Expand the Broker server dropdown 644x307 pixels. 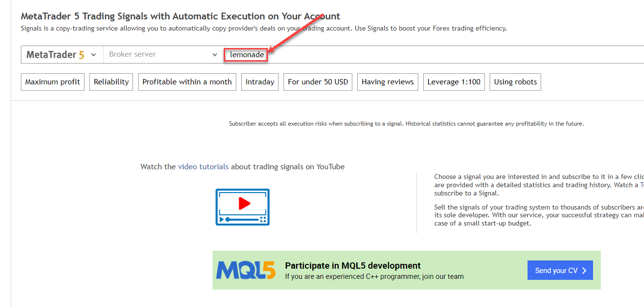(163, 55)
